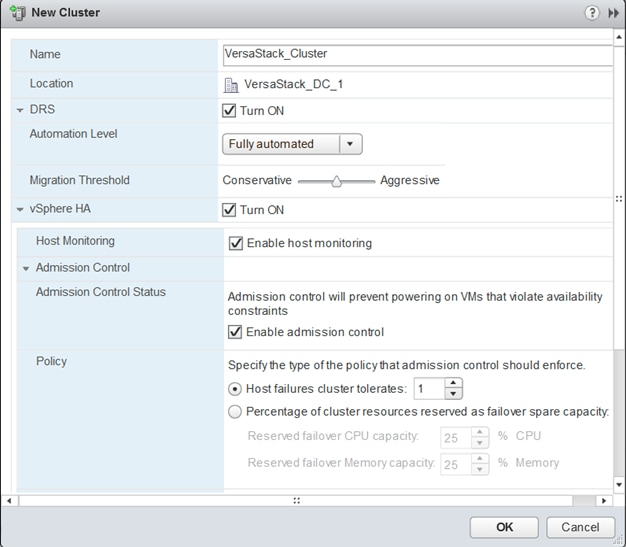Increase reserved failover Memory capacity

click(x=480, y=458)
